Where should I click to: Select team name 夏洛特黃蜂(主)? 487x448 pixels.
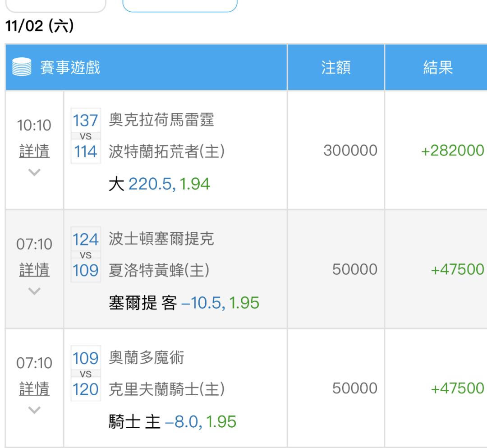point(159,270)
